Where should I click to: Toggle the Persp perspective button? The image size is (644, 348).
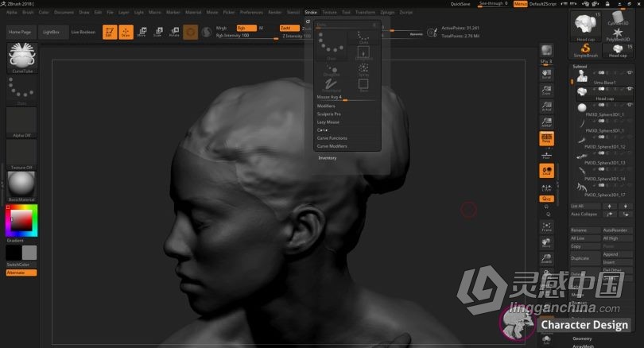coord(546,138)
